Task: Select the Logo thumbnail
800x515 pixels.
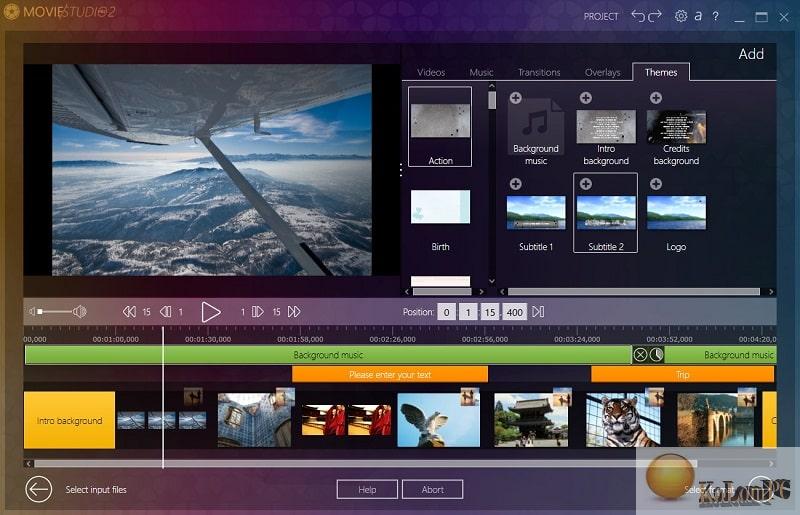Action: click(x=676, y=212)
